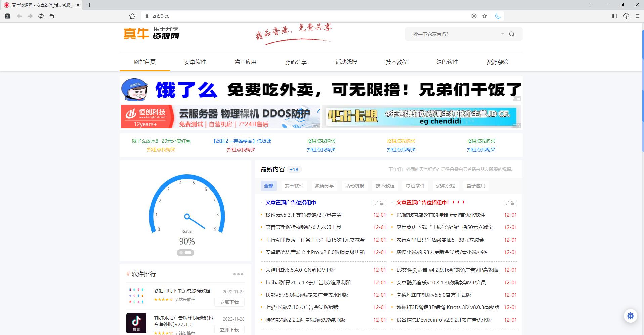Click the padlock site security icon
Screen dimensions: 644x335
[147, 16]
